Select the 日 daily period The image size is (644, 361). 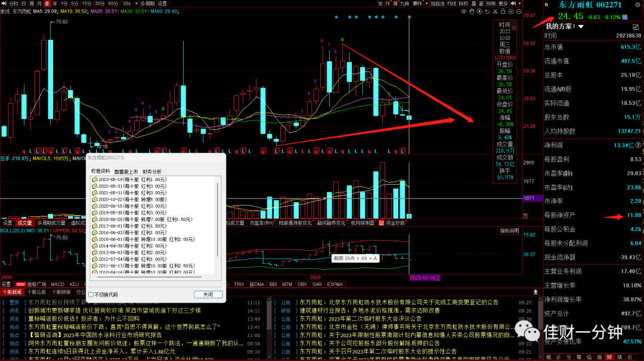pyautogui.click(x=24, y=4)
